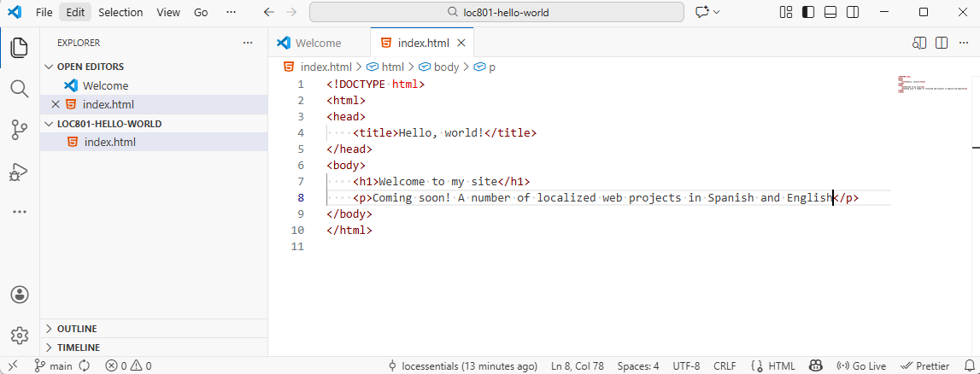
Task: Open the Accounts menu icon
Action: [x=20, y=295]
